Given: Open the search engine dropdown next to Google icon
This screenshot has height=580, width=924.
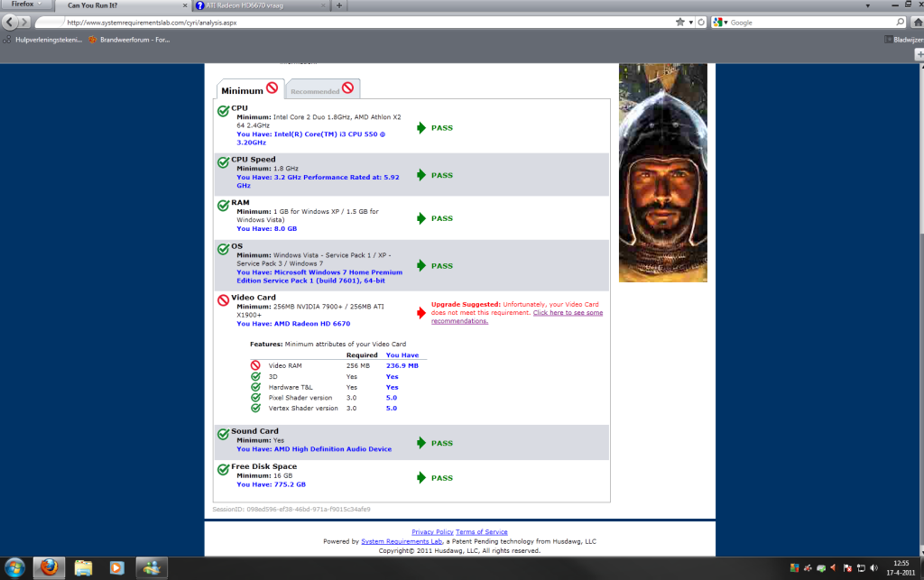Looking at the screenshot, I should click(725, 23).
